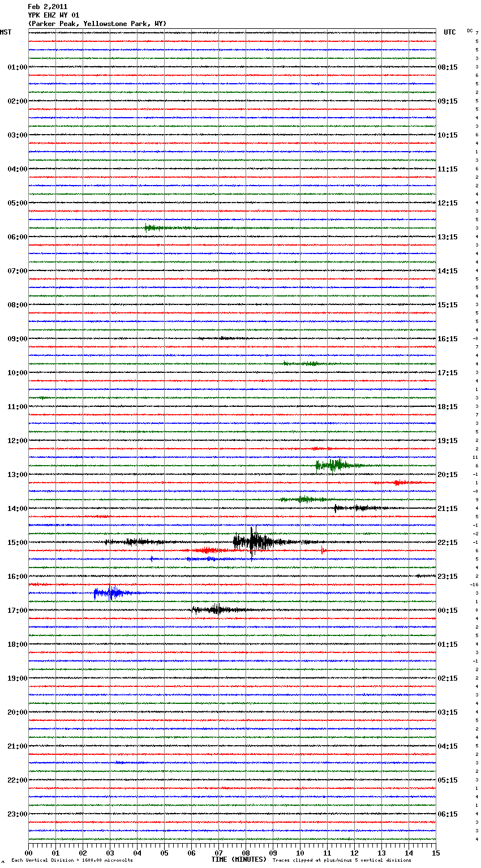Select the 05:00 MST row label
This screenshot has width=481, height=868.
click(x=18, y=203)
